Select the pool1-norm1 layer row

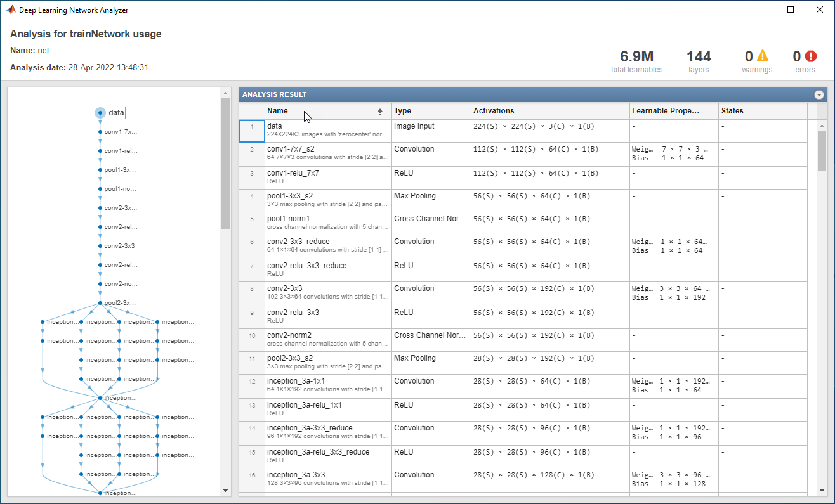point(327,224)
